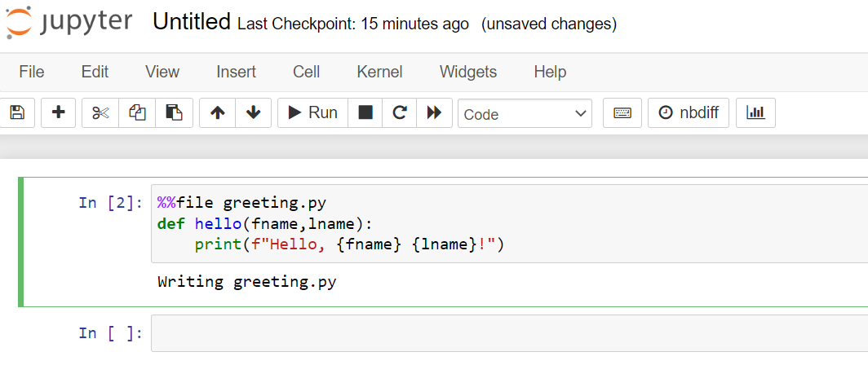Click the bar chart toolbar icon
The image size is (868, 374).
click(x=755, y=113)
